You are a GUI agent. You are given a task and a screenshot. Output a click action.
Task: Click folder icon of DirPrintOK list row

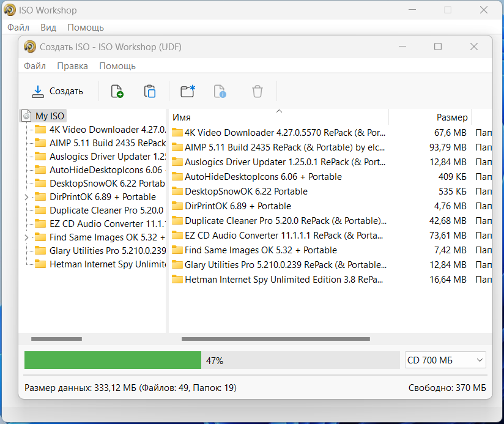177,206
